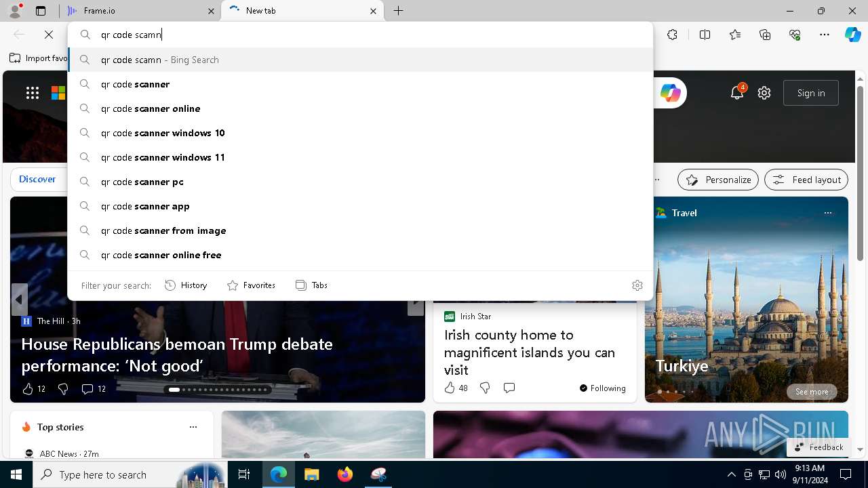
Task: Open Travel card more options
Action: click(x=827, y=213)
